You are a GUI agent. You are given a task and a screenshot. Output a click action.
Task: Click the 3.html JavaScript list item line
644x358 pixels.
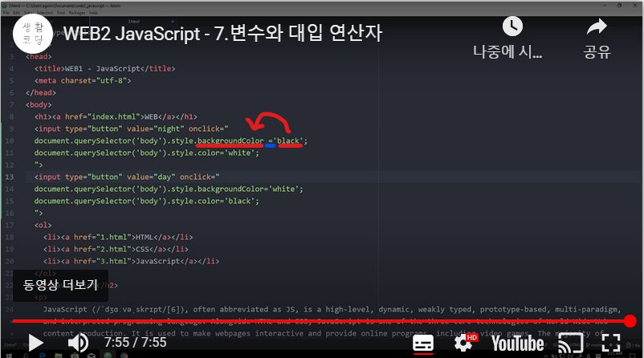[x=132, y=261]
